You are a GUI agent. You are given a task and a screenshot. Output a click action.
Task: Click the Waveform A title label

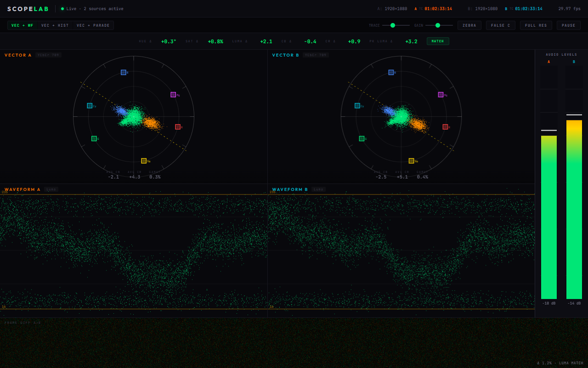[23, 190]
